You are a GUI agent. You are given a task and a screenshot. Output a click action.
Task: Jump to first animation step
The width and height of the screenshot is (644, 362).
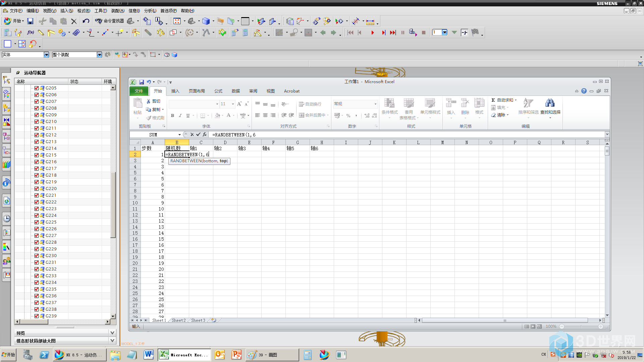click(x=351, y=33)
